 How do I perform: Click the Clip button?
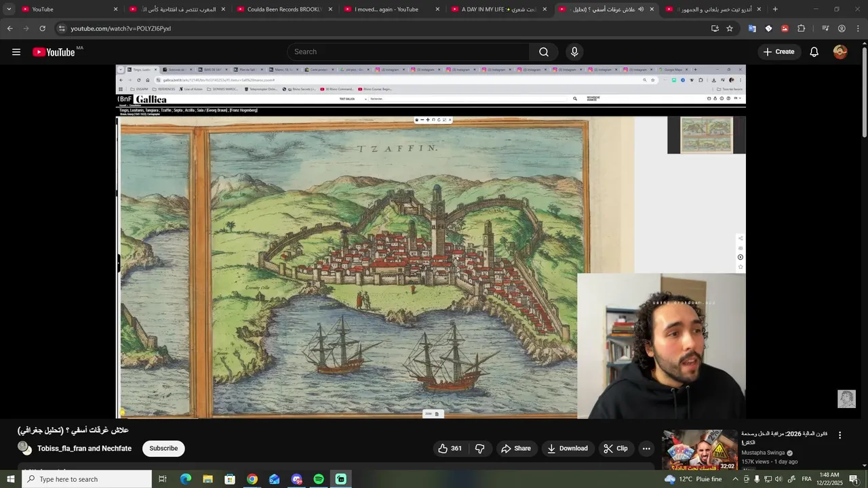tap(616, 449)
